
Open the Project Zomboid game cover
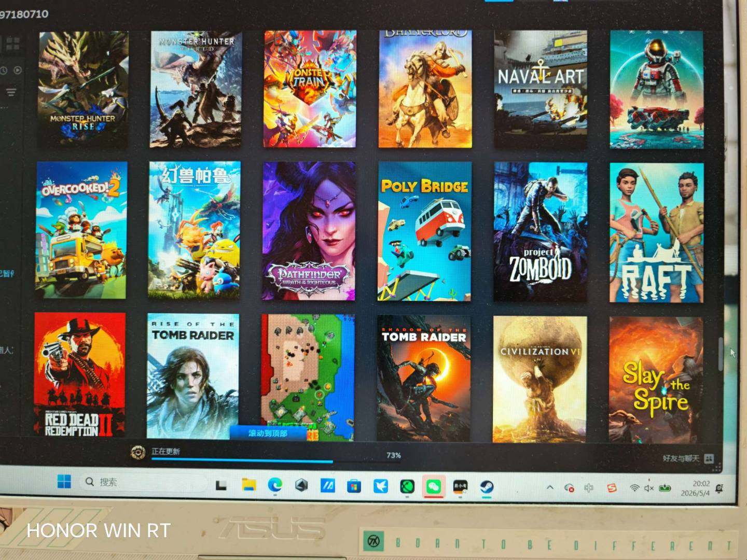tap(541, 232)
